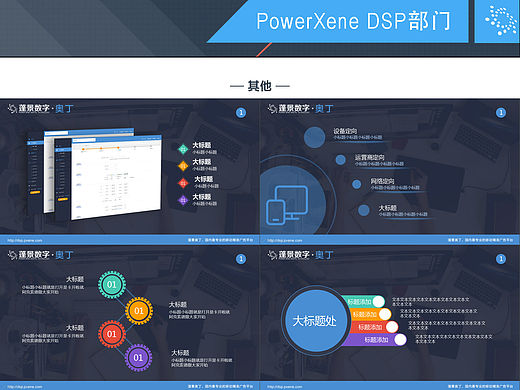Click the 其他 section heading
Image resolution: width=520 pixels, height=390 pixels.
point(260,86)
